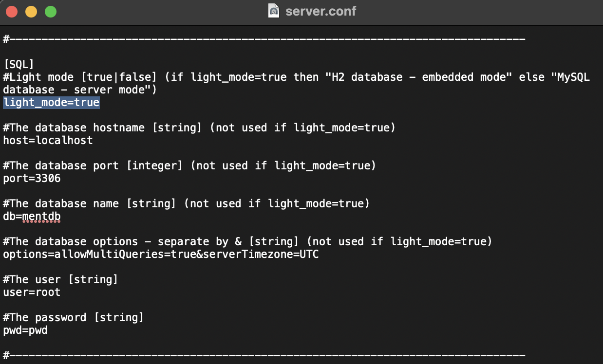Click the database port comment line

tap(189, 165)
